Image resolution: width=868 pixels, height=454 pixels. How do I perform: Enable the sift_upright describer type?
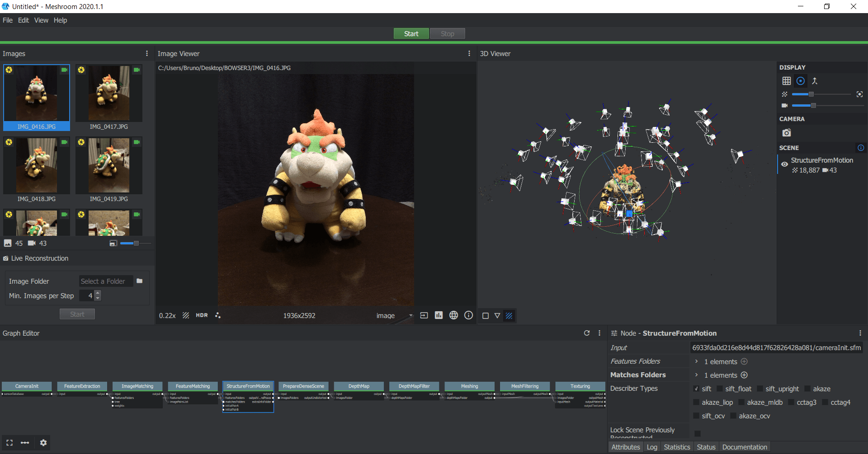pyautogui.click(x=760, y=388)
